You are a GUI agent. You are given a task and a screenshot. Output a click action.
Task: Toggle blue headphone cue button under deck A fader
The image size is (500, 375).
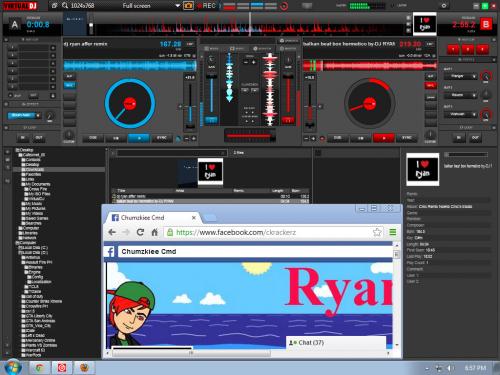[211, 120]
